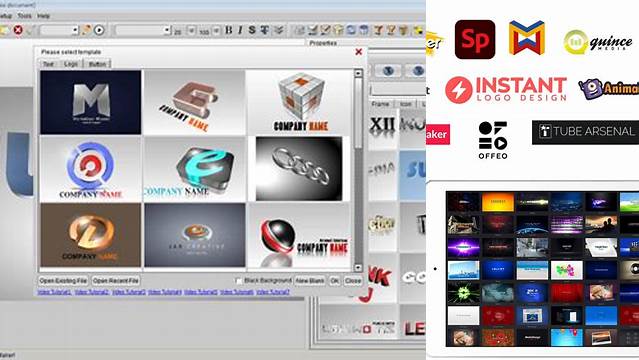Switch to the Text template tab

click(x=48, y=64)
